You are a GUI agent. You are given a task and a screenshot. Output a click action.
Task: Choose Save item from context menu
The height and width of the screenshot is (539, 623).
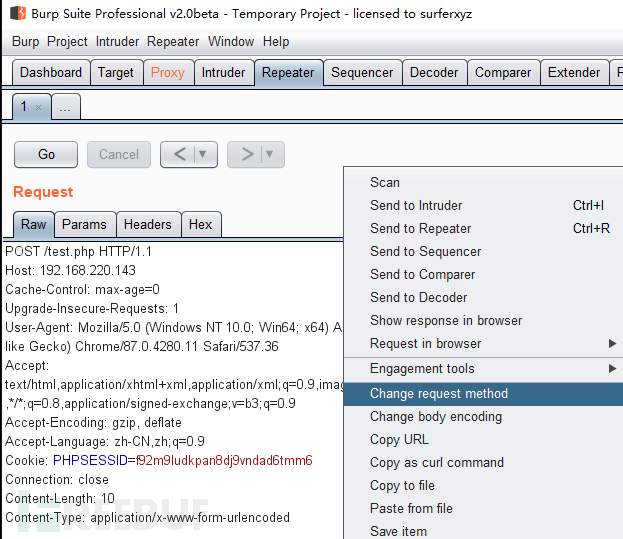(484, 531)
